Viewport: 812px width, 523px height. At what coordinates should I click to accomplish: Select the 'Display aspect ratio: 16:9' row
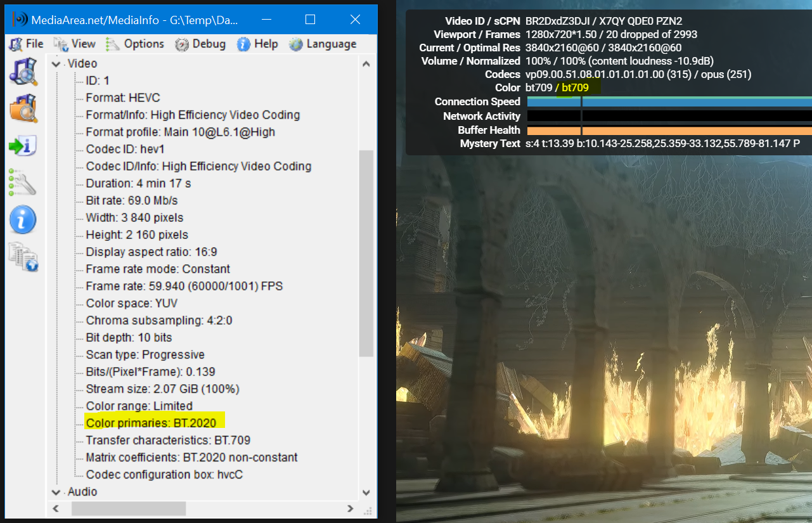coord(151,252)
